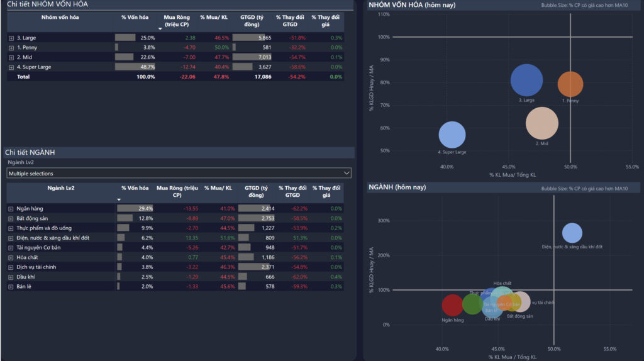This screenshot has width=644, height=361.
Task: Expand the "4. Super Large" group row
Action: point(11,67)
